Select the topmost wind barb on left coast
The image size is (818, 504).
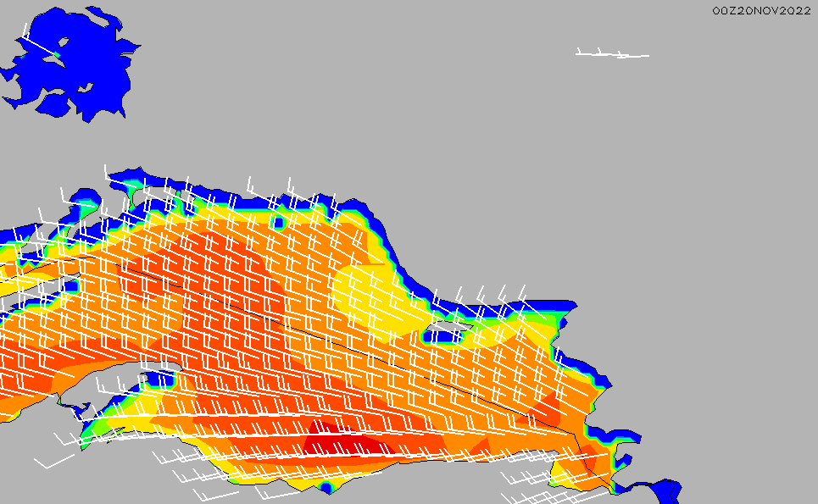[107, 174]
